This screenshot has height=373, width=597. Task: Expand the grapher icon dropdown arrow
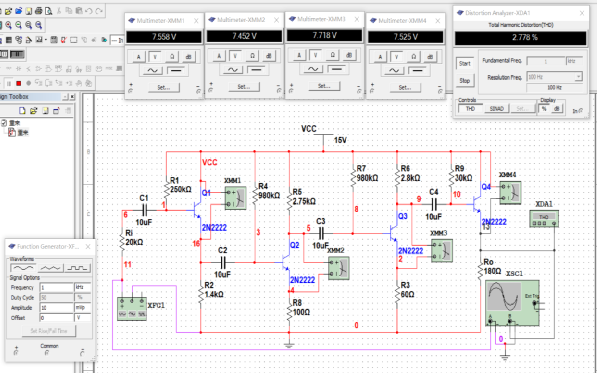[46, 40]
